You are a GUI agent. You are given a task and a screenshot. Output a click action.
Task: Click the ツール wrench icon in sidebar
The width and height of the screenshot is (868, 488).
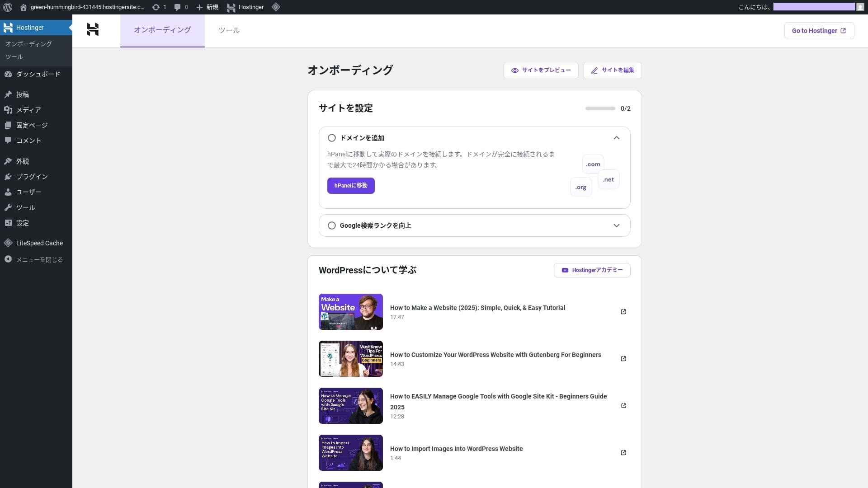[8, 207]
